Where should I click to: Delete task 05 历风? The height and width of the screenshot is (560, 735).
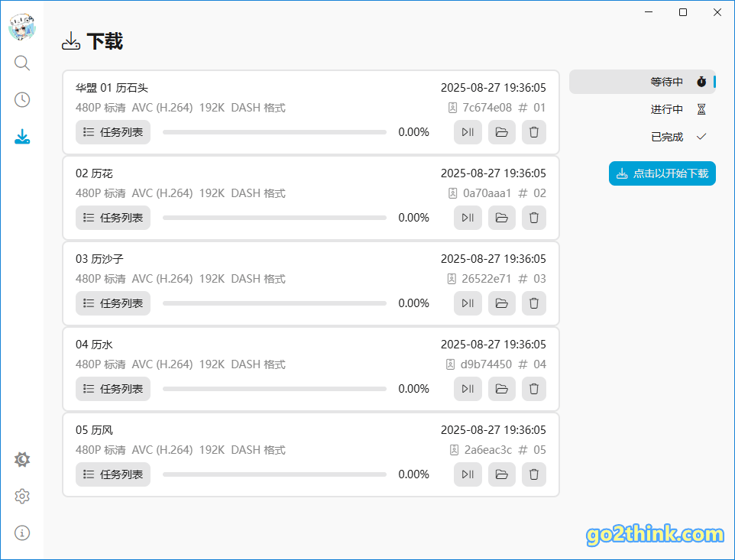click(x=534, y=474)
